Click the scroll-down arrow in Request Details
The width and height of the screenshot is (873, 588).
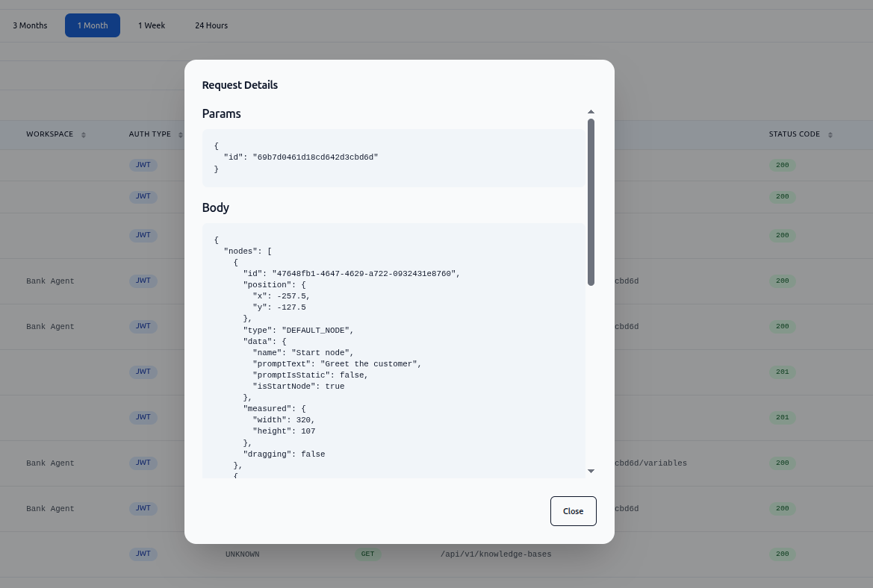[591, 471]
